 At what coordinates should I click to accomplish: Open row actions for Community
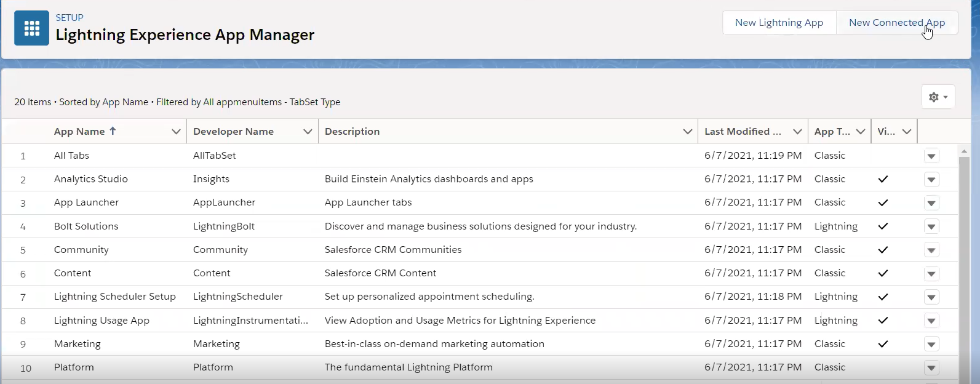pos(931,250)
